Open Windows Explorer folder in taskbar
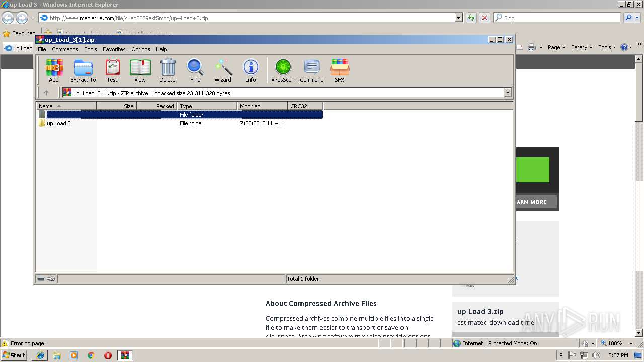 [57, 355]
